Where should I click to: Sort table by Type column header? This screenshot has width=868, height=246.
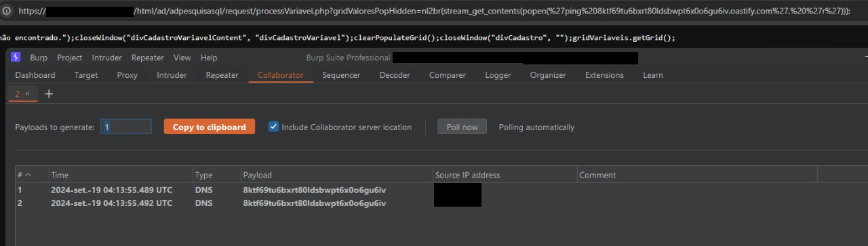click(216, 175)
